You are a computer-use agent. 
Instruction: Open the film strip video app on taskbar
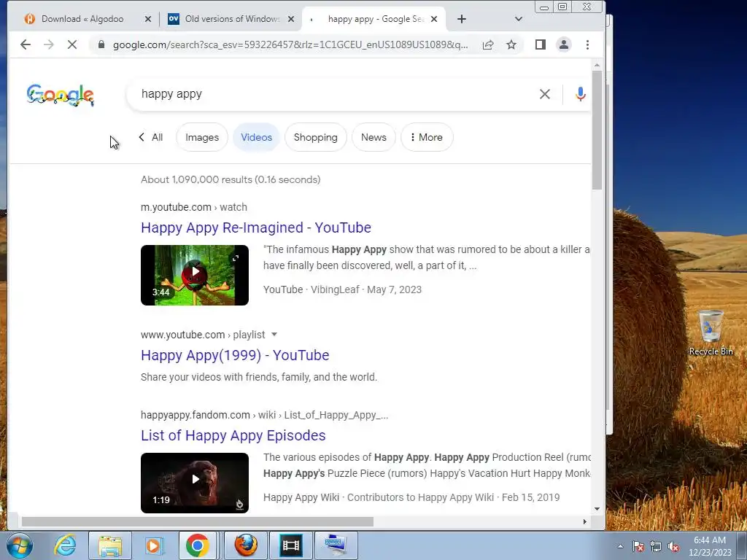pyautogui.click(x=290, y=545)
